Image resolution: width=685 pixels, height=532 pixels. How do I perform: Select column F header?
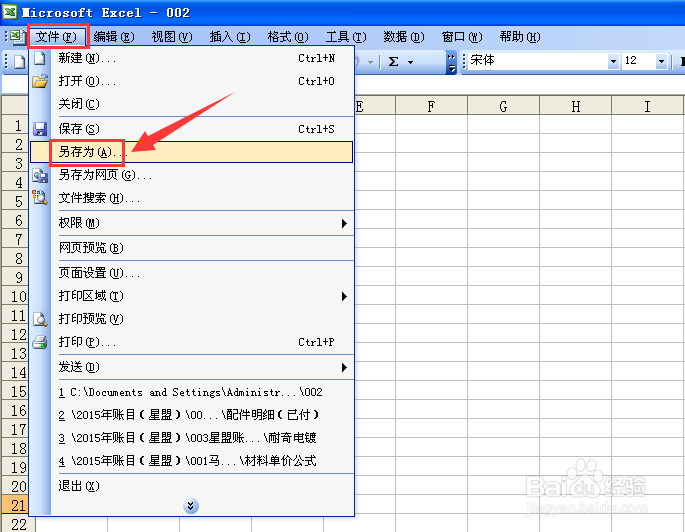click(x=431, y=106)
